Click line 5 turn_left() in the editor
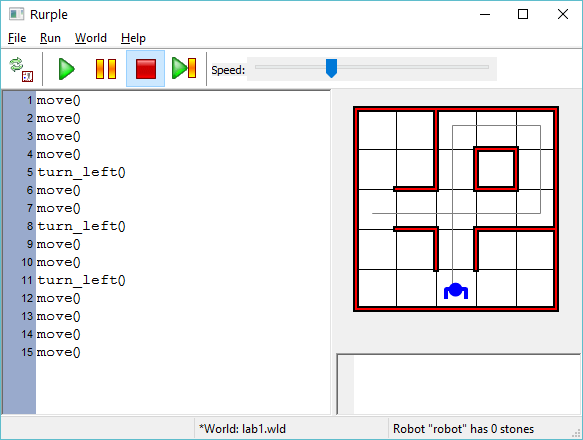This screenshot has height=440, width=583. click(x=81, y=172)
